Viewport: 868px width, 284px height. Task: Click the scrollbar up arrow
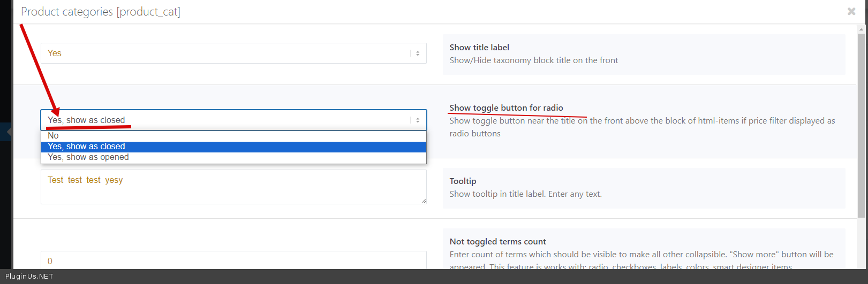pyautogui.click(x=861, y=29)
